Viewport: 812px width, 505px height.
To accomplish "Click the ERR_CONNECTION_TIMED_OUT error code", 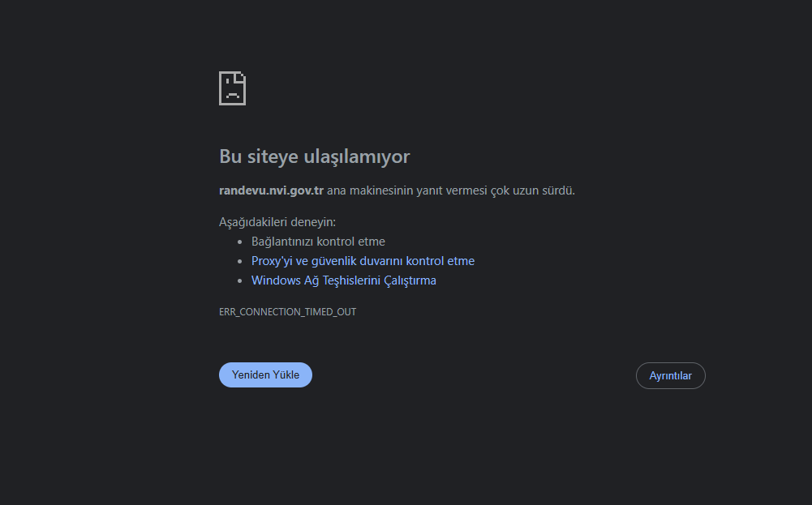I will 287,312.
